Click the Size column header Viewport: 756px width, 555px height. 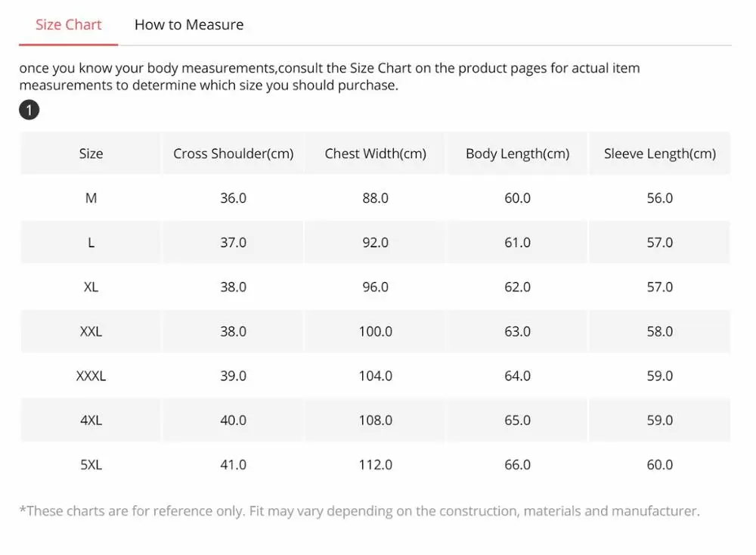[91, 153]
